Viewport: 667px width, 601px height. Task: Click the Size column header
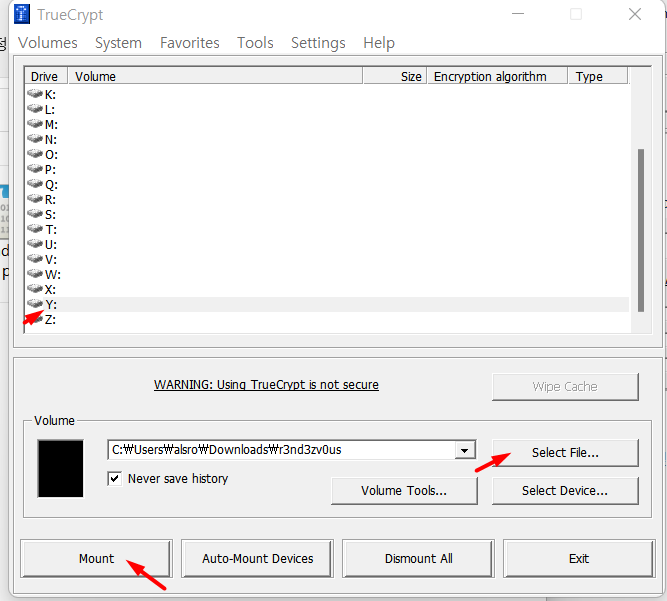395,77
